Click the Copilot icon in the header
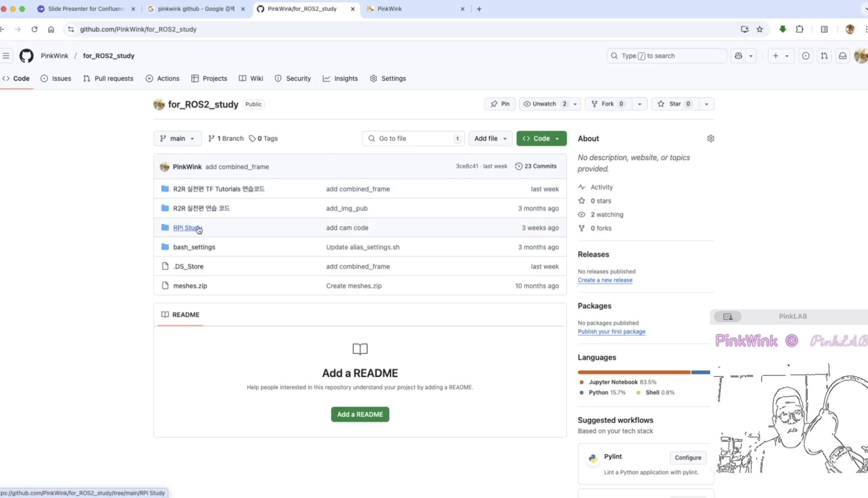This screenshot has height=498, width=868. pos(738,56)
